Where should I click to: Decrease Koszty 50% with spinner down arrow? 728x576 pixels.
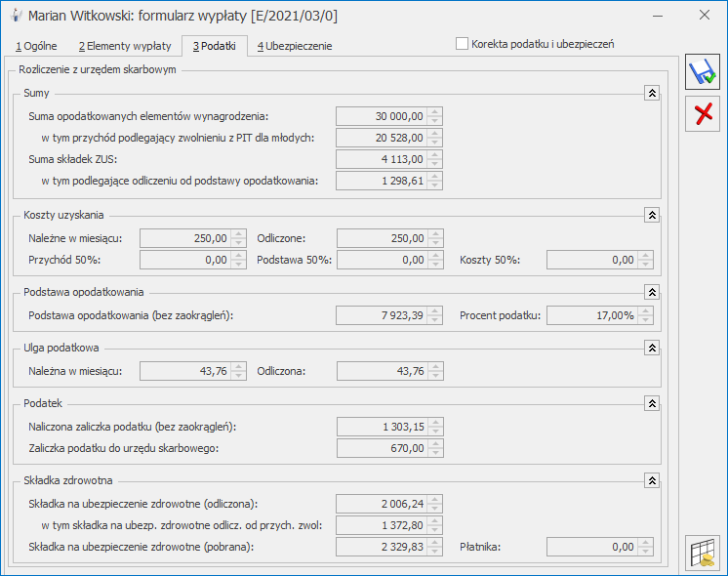645,265
